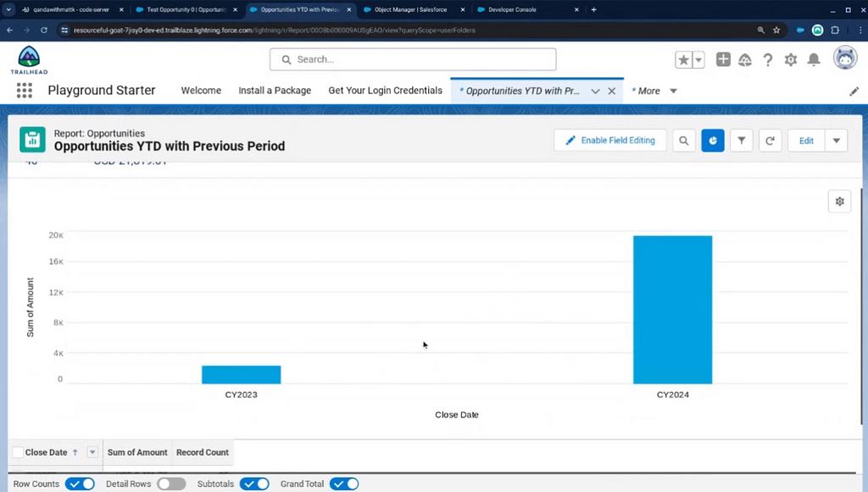Open the report filters funnel icon
This screenshot has width=868, height=492.
click(x=742, y=141)
